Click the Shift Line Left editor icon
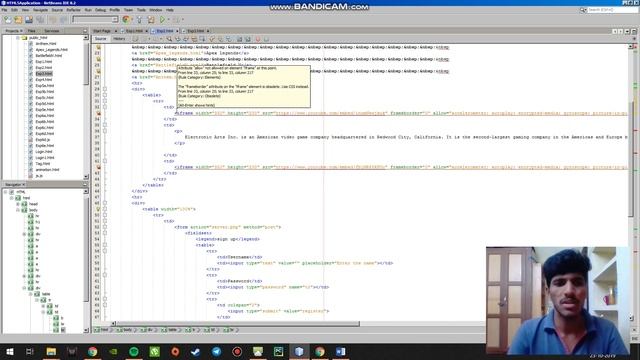 pyautogui.click(x=239, y=39)
